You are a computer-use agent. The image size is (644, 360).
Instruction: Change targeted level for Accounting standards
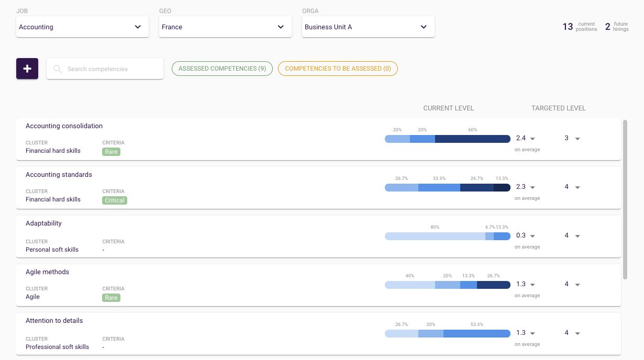pos(578,187)
